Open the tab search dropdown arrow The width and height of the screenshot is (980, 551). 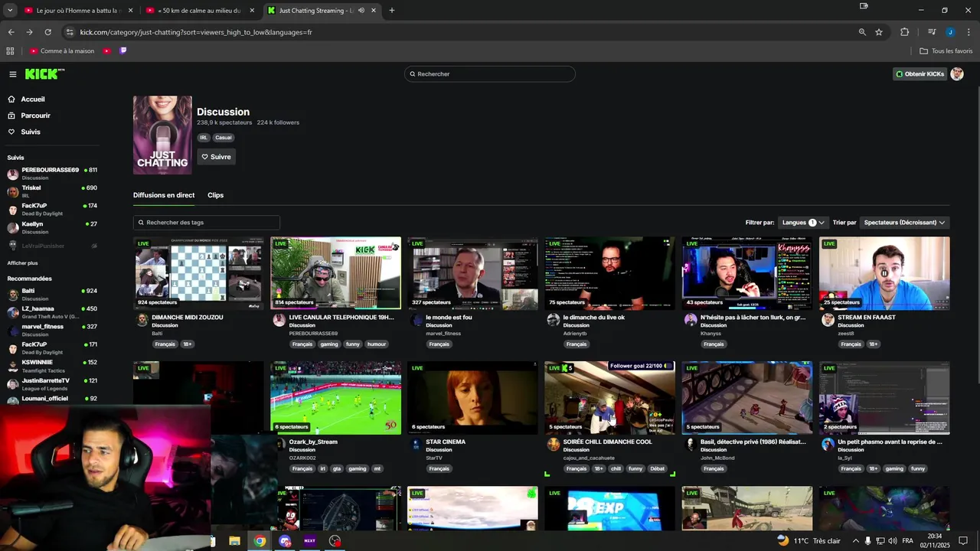pyautogui.click(x=10, y=11)
